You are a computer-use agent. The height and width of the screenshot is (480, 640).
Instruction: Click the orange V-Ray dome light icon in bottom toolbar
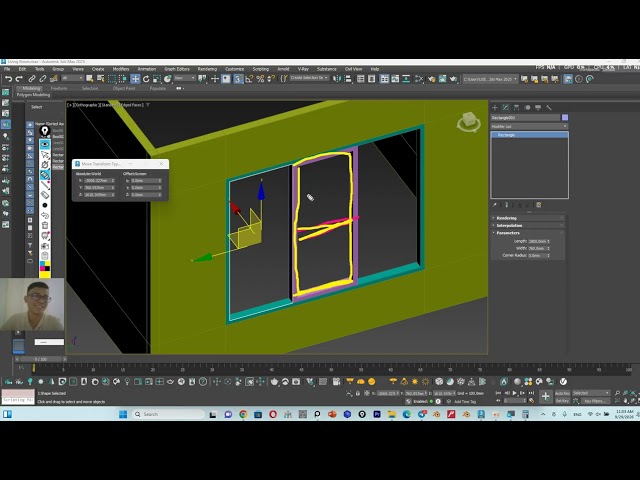[x=361, y=382]
